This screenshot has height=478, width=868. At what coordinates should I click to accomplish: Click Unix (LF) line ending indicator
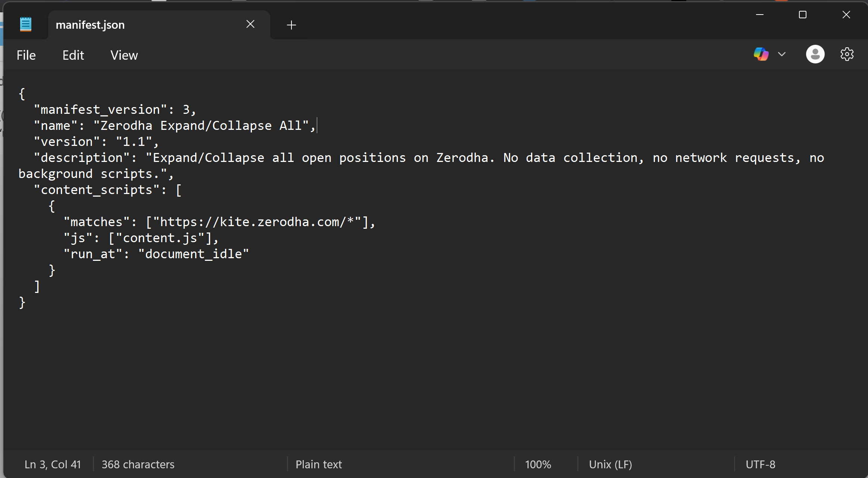[x=610, y=464]
